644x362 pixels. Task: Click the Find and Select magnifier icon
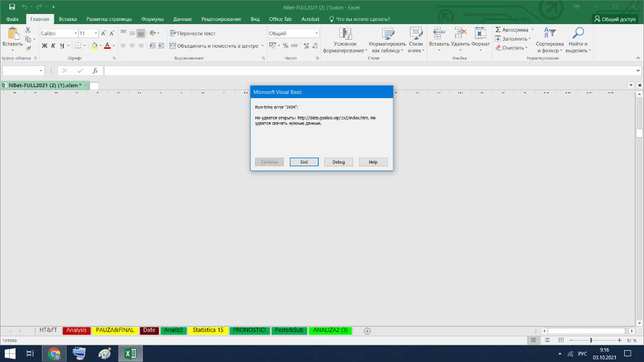click(x=578, y=33)
